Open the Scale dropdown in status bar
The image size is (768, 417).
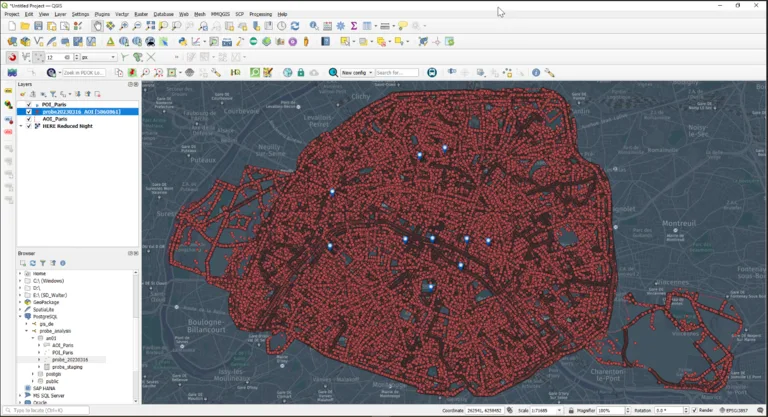(559, 410)
